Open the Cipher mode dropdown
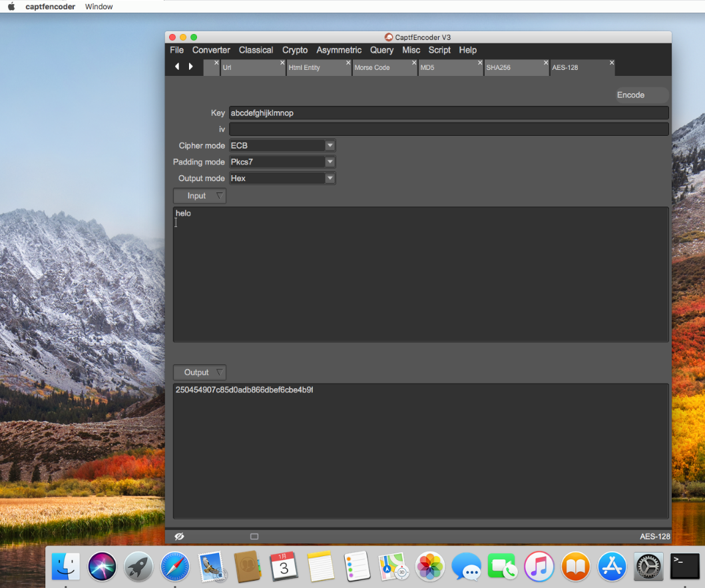 [330, 145]
